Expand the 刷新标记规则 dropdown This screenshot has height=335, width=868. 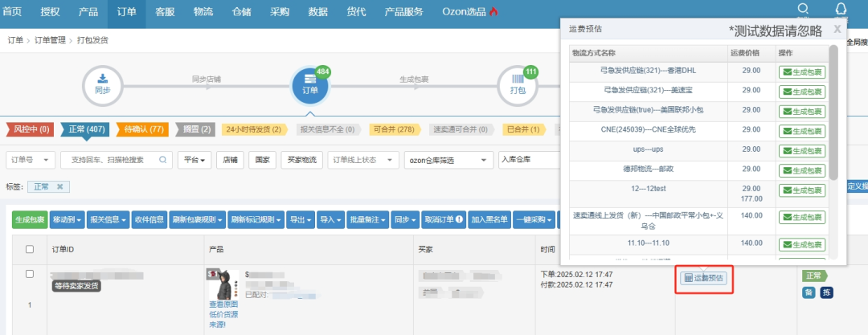tap(256, 219)
